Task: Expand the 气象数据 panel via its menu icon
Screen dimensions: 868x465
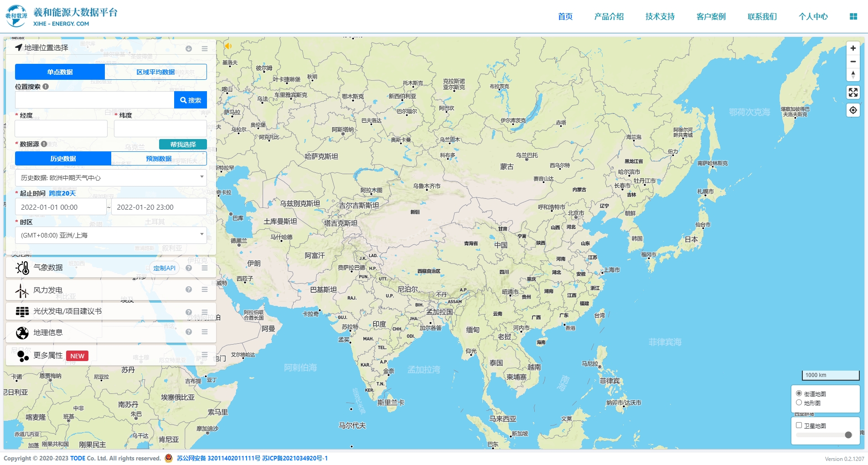Action: click(x=205, y=268)
